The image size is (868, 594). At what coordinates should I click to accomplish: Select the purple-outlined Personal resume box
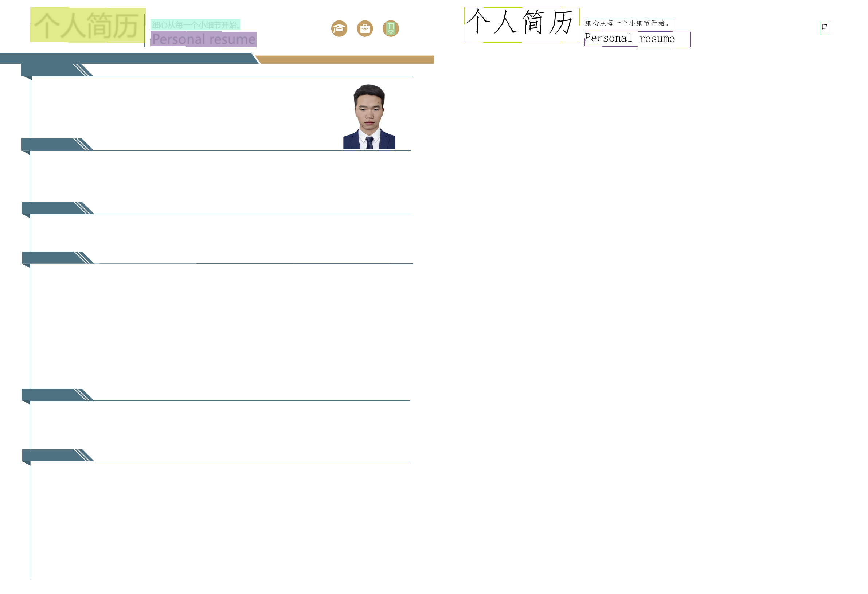click(637, 39)
